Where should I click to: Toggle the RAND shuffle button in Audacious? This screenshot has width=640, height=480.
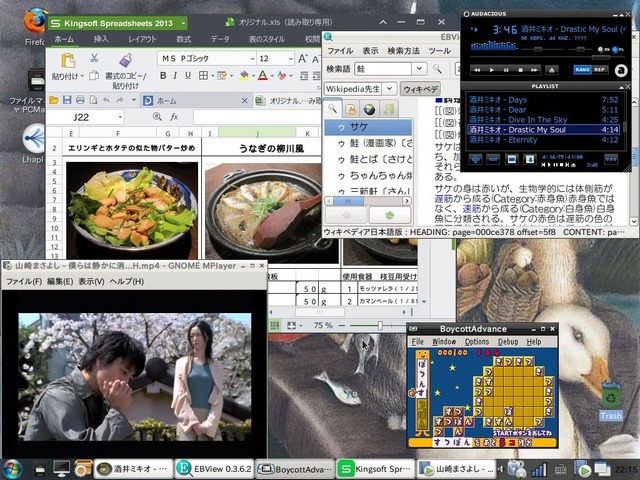coord(582,70)
